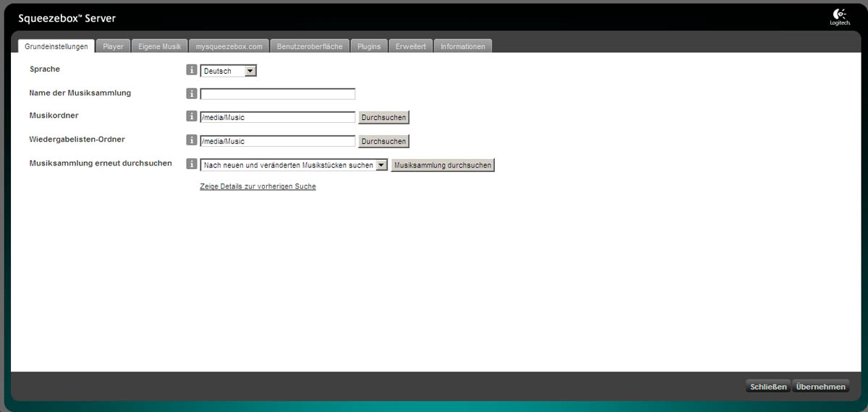The height and width of the screenshot is (412, 868).
Task: Open the Eigene Musik tab
Action: coord(160,46)
